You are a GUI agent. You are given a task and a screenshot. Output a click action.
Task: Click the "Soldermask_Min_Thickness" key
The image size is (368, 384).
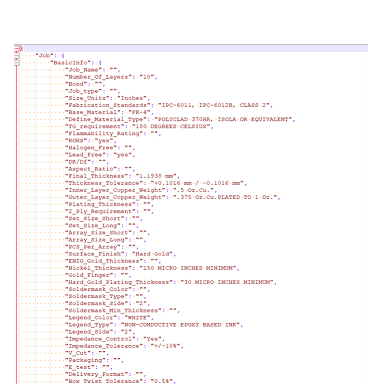(x=113, y=311)
